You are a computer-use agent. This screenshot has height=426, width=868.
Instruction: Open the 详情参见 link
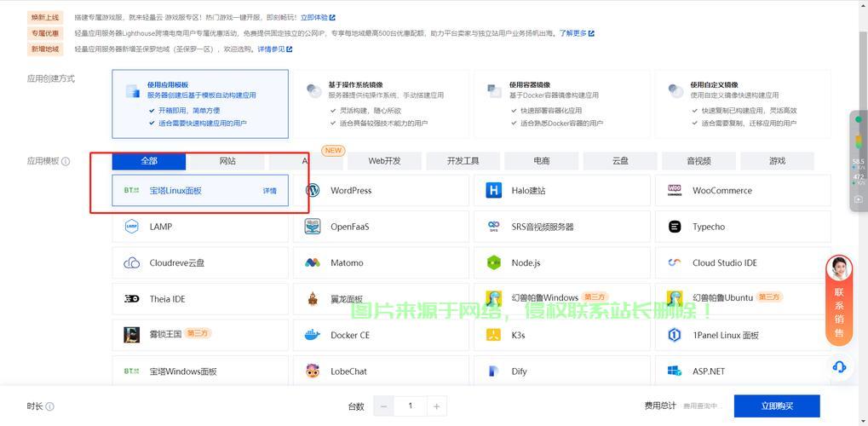pyautogui.click(x=274, y=49)
